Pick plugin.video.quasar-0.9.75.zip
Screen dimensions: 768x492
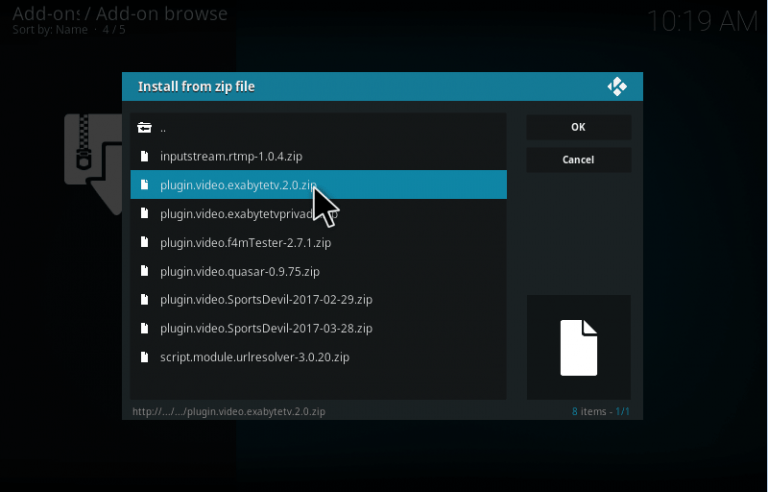(240, 271)
